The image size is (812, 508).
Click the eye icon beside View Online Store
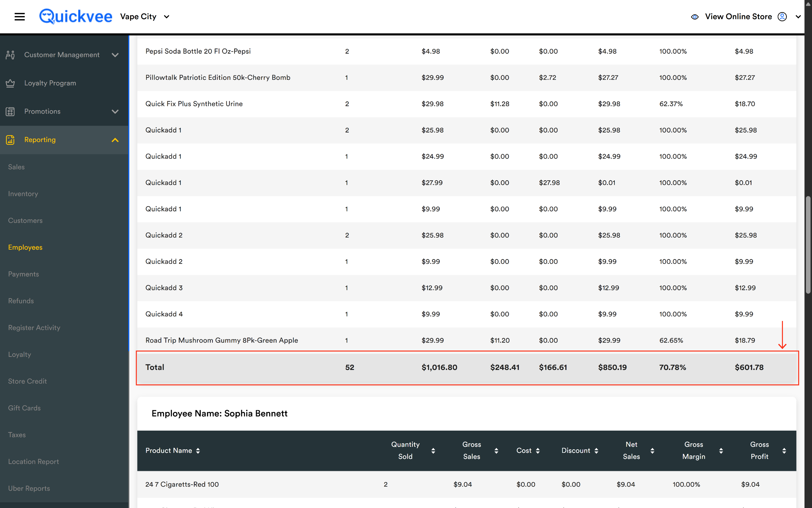694,17
